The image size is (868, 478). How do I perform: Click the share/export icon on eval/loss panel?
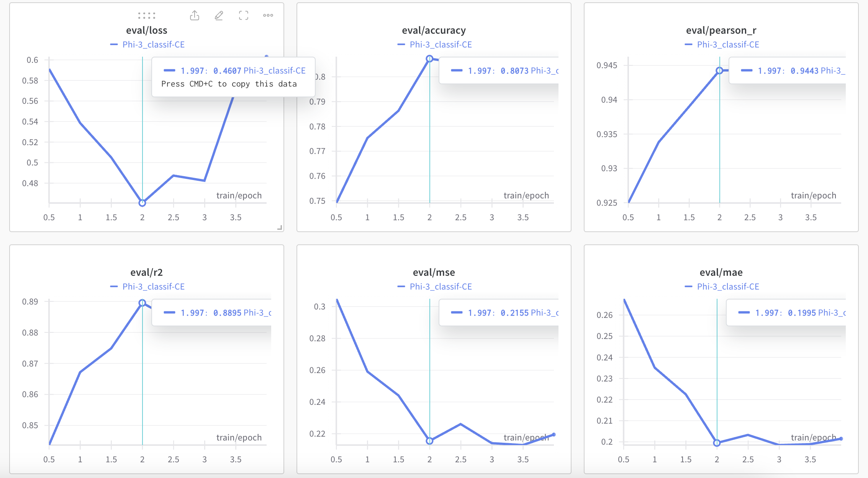click(x=195, y=15)
